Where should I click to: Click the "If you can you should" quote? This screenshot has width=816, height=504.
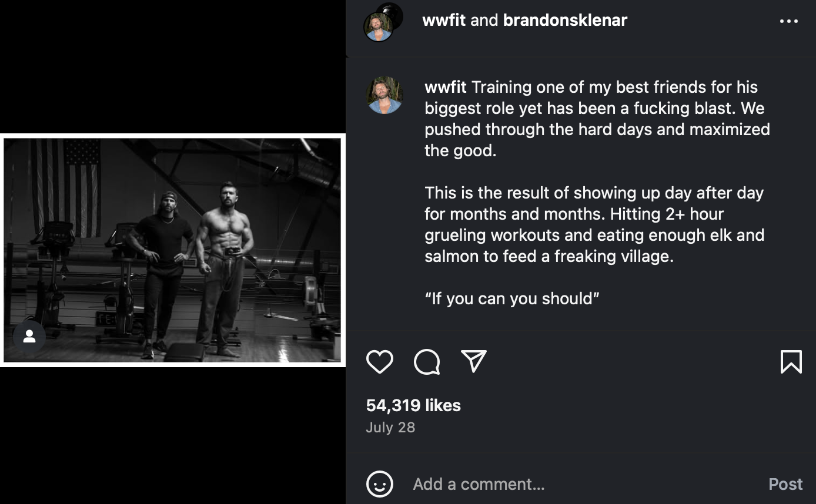pos(512,298)
